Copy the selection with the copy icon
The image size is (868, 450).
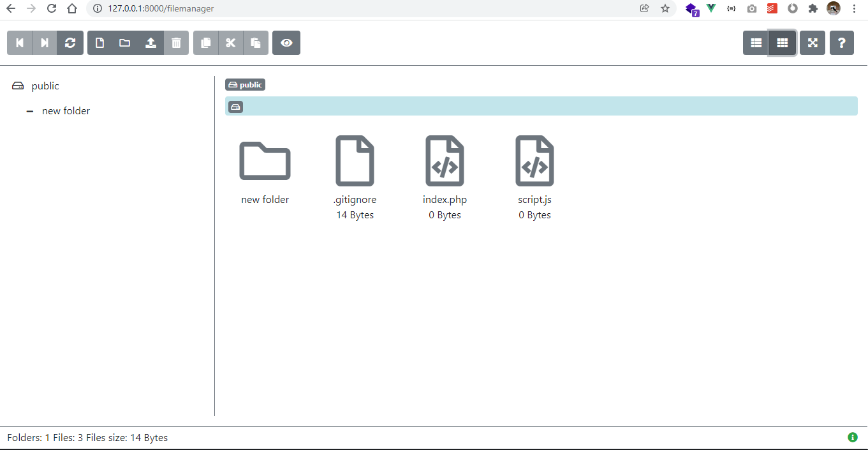pyautogui.click(x=205, y=43)
